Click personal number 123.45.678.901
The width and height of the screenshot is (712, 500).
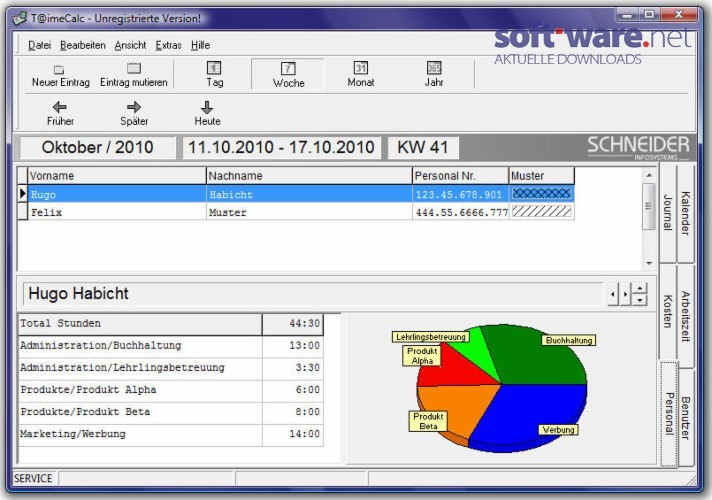coord(460,194)
